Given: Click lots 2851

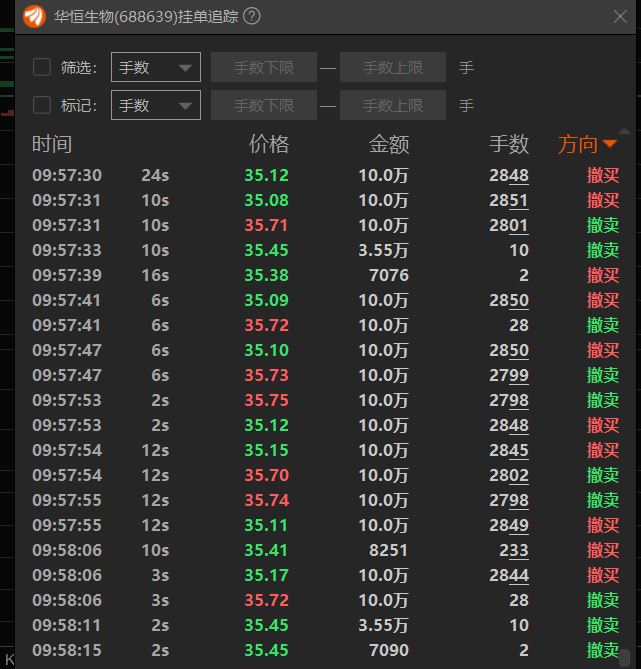Looking at the screenshot, I should pyautogui.click(x=509, y=201).
